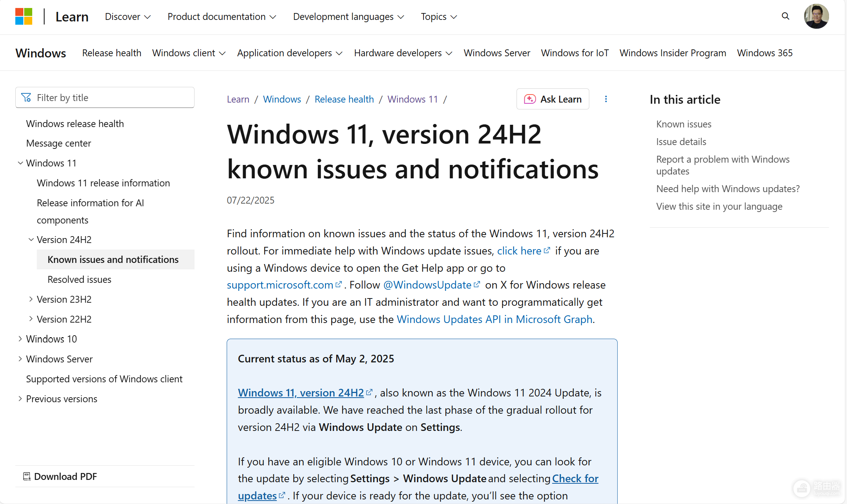Click the Learn brand link
The height and width of the screenshot is (504, 847).
pyautogui.click(x=72, y=16)
